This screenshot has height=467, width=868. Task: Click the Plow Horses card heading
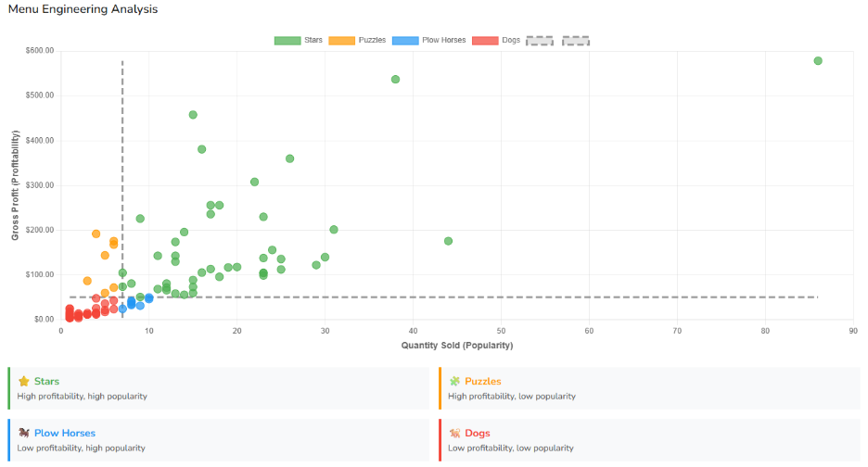point(64,434)
